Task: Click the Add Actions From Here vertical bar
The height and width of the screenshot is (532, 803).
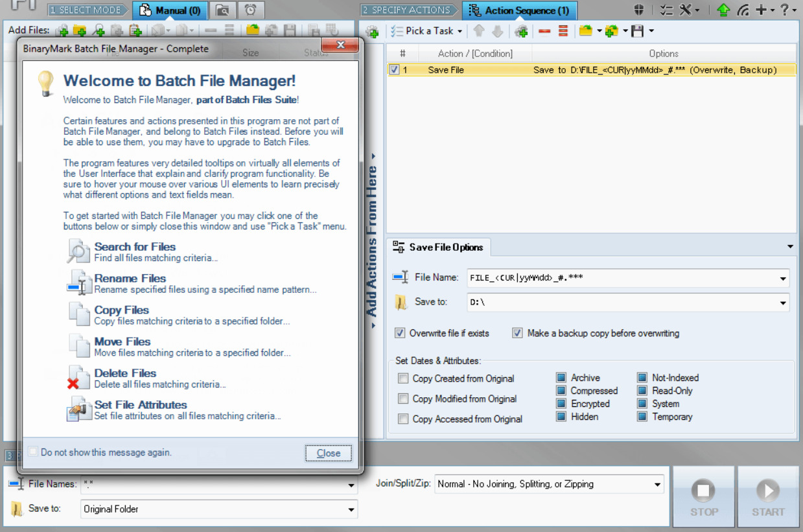Action: pyautogui.click(x=372, y=242)
